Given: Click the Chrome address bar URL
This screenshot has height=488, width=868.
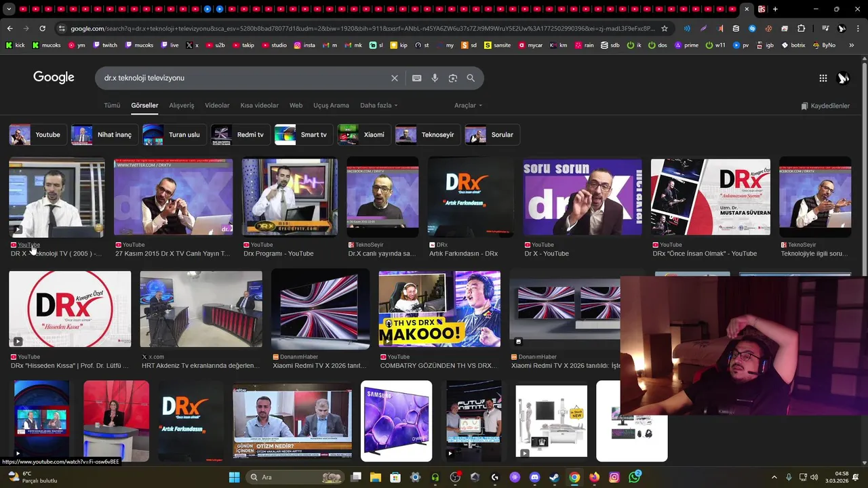Looking at the screenshot, I should 363,28.
